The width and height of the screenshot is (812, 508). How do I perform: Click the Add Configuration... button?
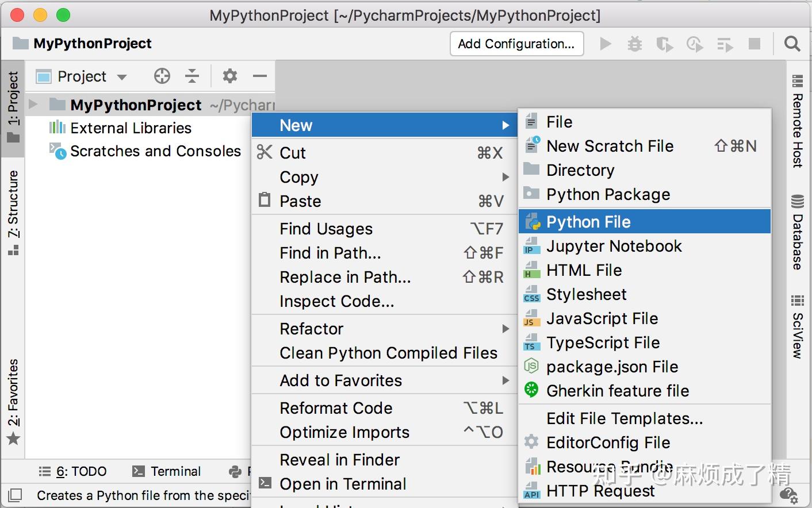click(516, 44)
